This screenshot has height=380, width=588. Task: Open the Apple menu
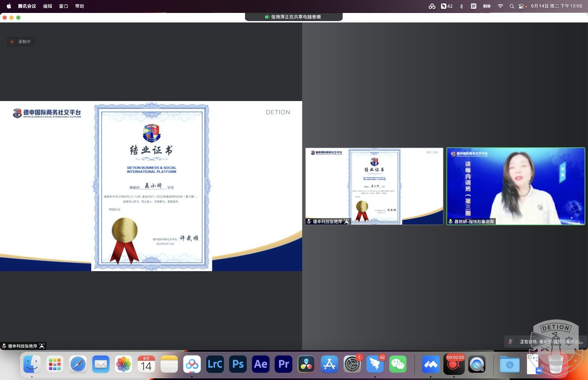pos(9,6)
